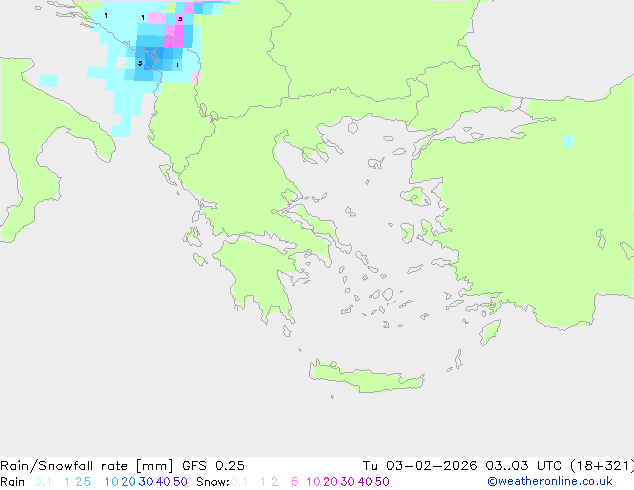
Task: Click the 'Snow:' legend label
Action: point(213,482)
